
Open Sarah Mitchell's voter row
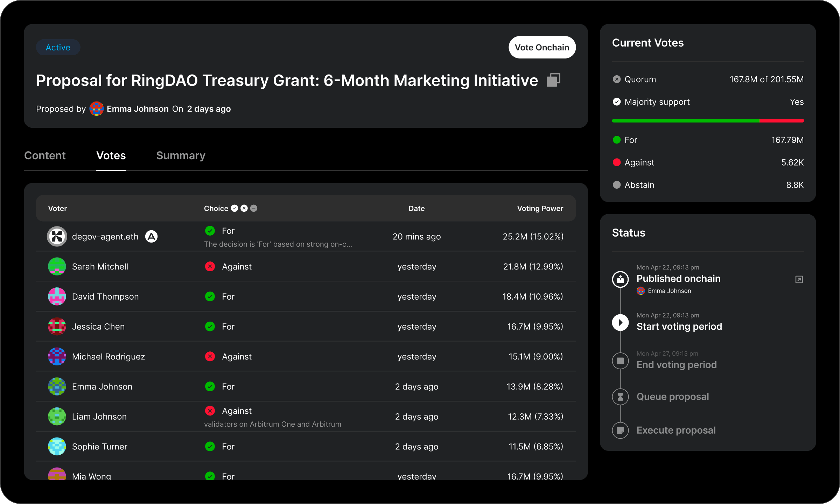click(x=100, y=267)
